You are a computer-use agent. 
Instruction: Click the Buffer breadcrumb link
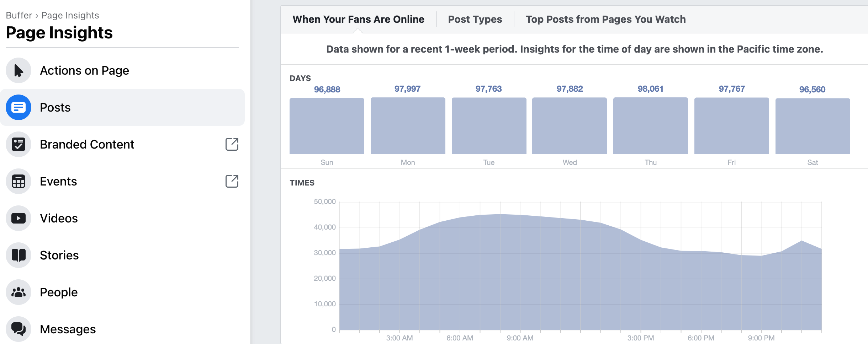click(20, 15)
